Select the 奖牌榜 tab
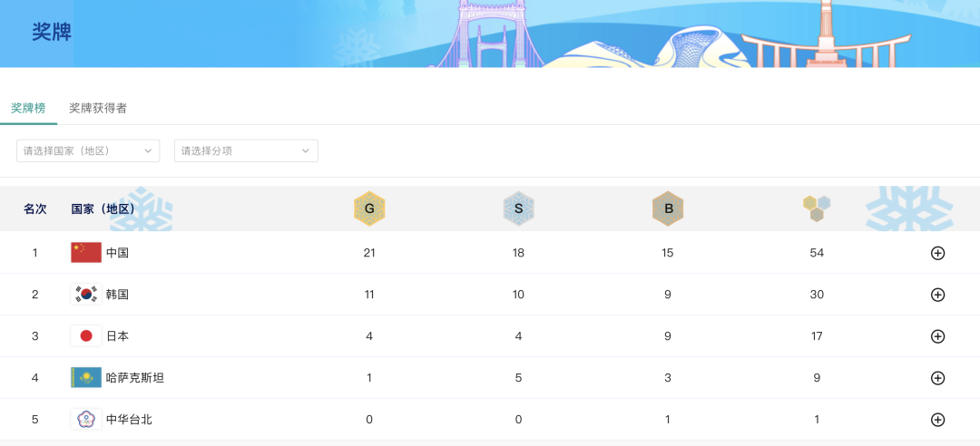 click(28, 108)
